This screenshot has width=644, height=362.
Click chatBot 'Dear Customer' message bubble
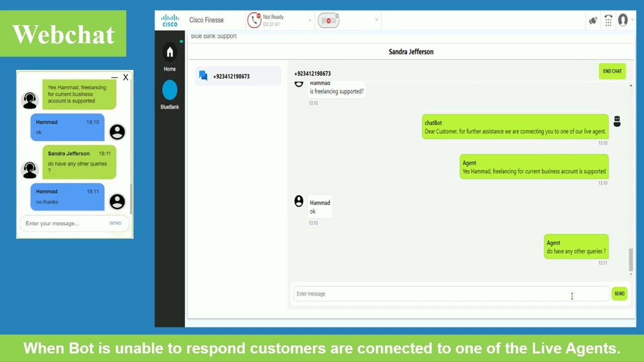coord(515,127)
